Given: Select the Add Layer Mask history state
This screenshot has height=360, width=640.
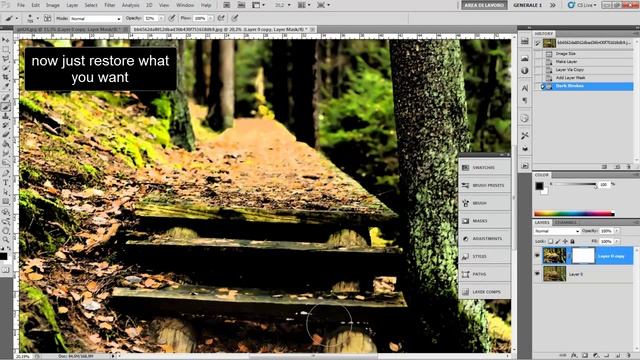Looking at the screenshot, I should coord(587,78).
